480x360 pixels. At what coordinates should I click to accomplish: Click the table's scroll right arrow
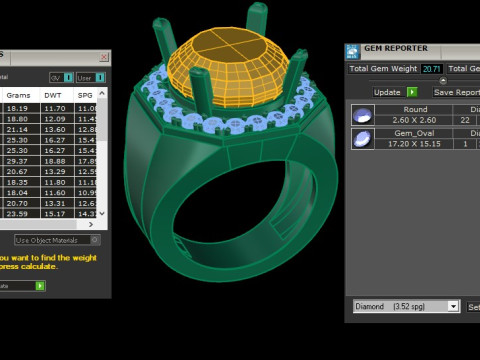(91, 225)
